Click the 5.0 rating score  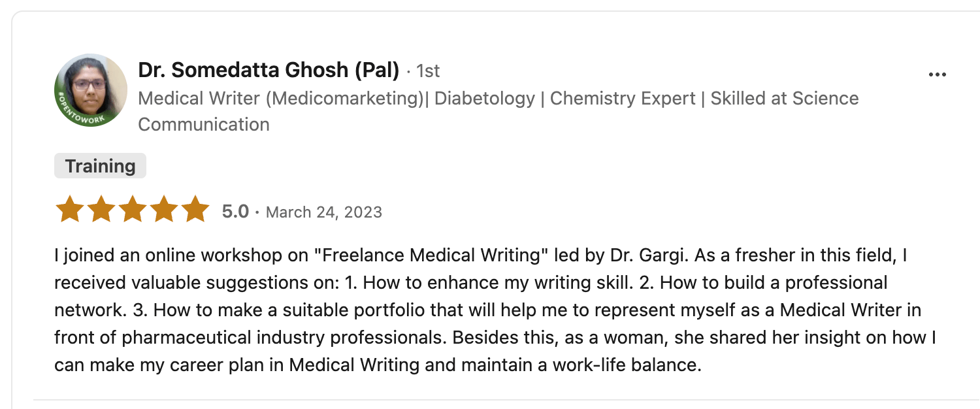tap(235, 212)
